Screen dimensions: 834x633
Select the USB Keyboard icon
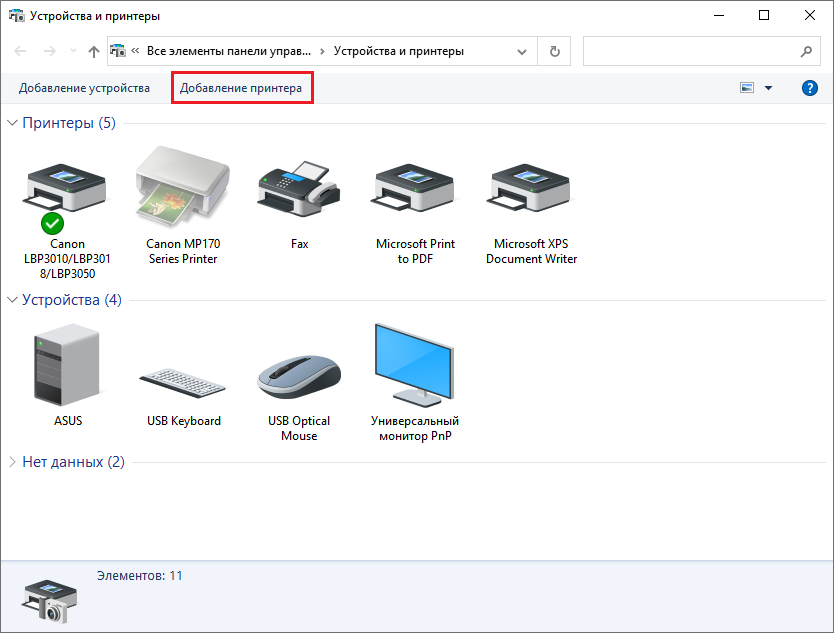tap(183, 382)
